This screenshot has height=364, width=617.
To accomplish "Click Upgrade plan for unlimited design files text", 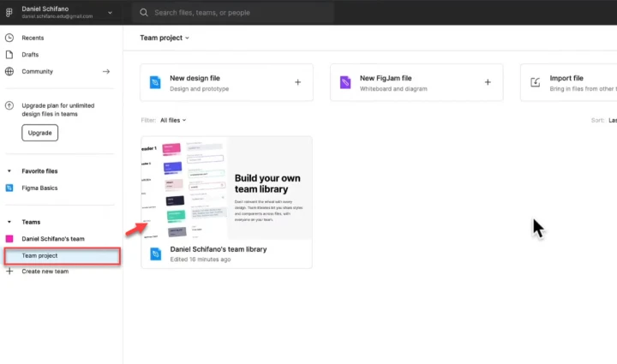I will coord(58,110).
